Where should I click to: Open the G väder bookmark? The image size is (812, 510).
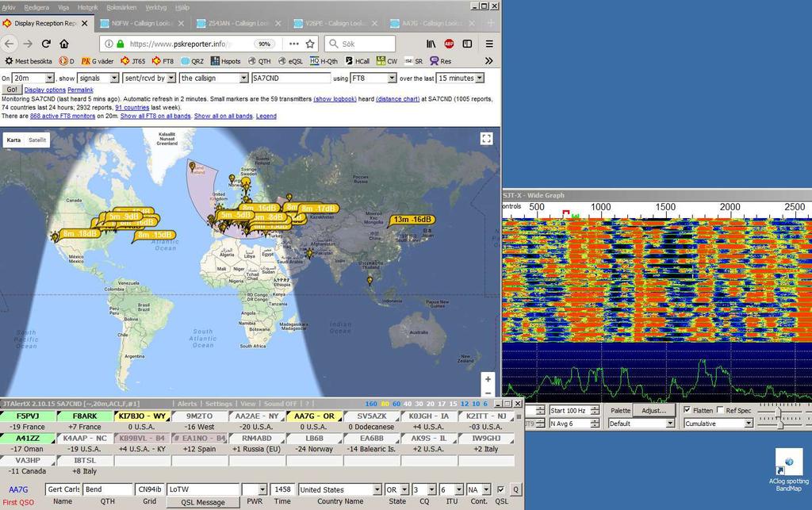[x=98, y=61]
